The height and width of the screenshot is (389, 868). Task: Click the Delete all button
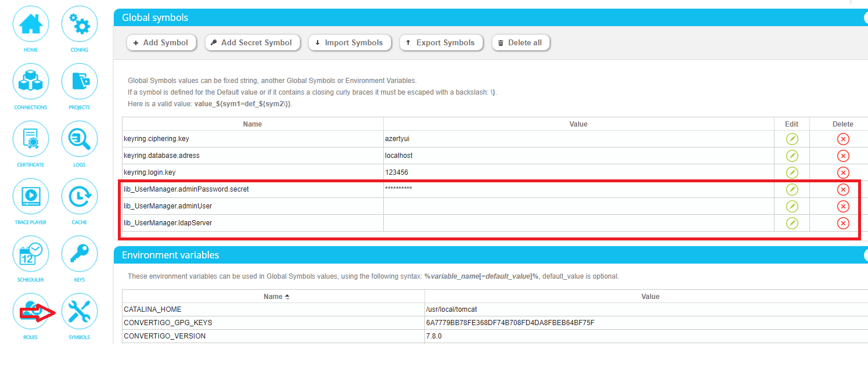520,42
